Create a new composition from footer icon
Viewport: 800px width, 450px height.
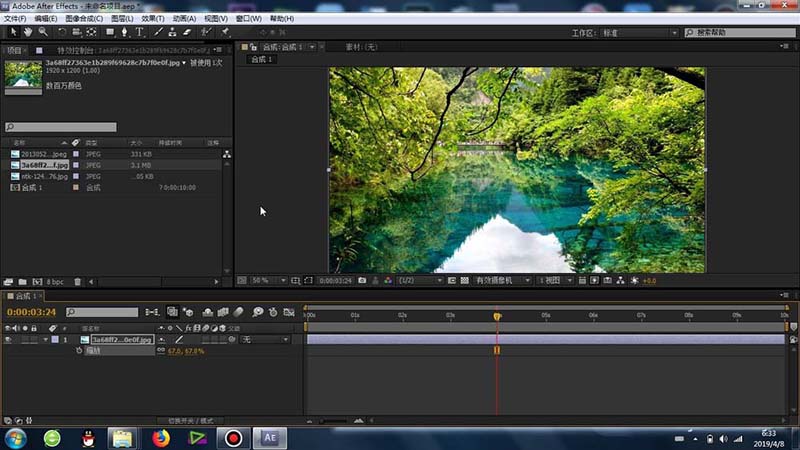click(37, 282)
